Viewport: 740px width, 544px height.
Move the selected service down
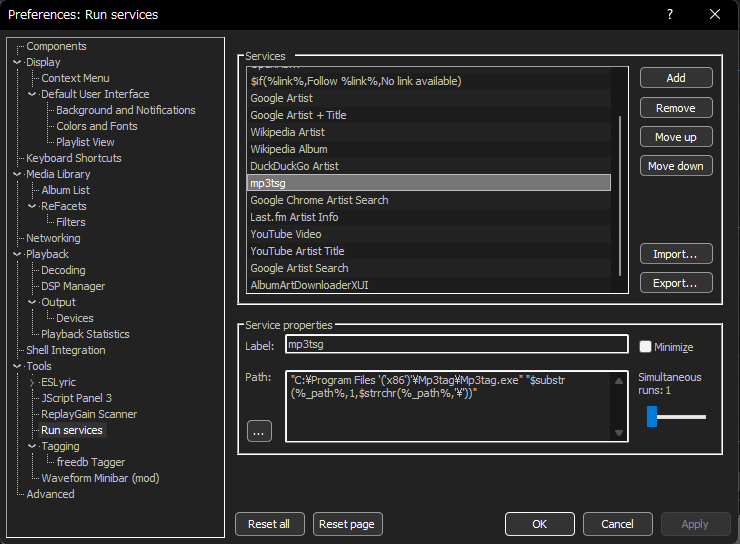pos(676,166)
